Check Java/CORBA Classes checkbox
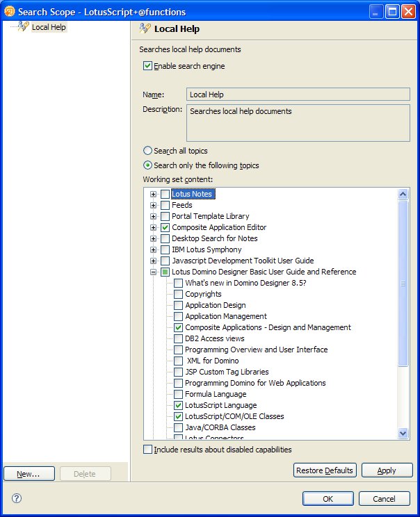This screenshot has width=420, height=517. pos(178,427)
